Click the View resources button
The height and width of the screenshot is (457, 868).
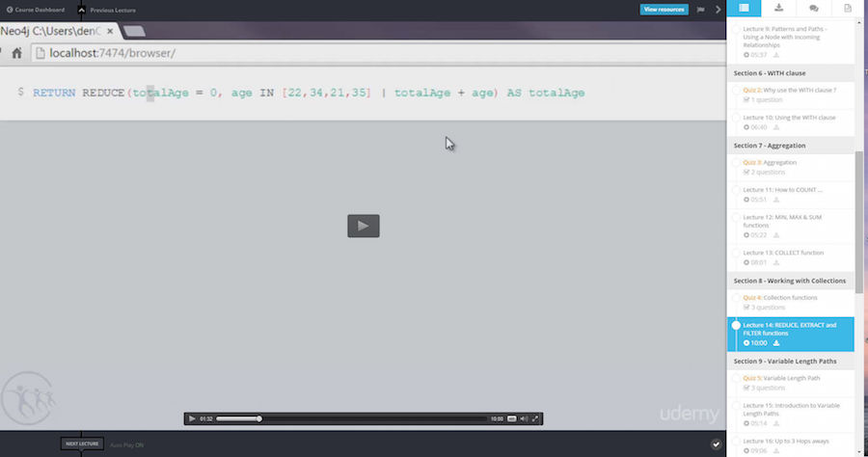tap(665, 10)
